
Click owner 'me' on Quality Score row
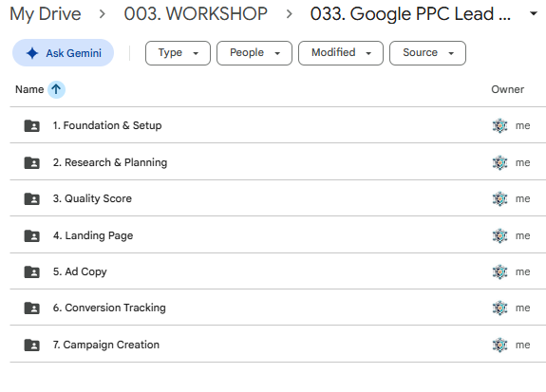tap(522, 198)
